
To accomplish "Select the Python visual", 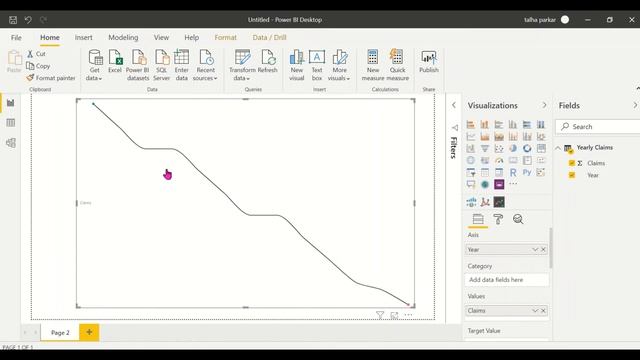I will click(527, 172).
